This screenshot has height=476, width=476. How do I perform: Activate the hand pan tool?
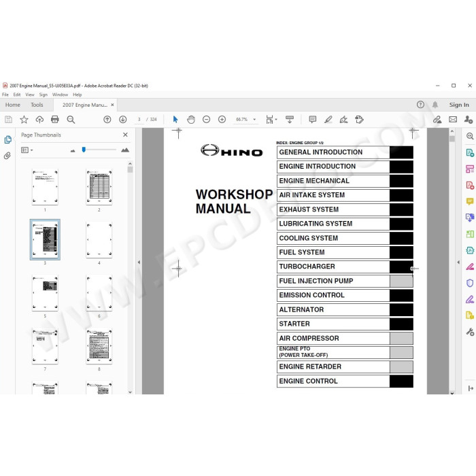(190, 120)
